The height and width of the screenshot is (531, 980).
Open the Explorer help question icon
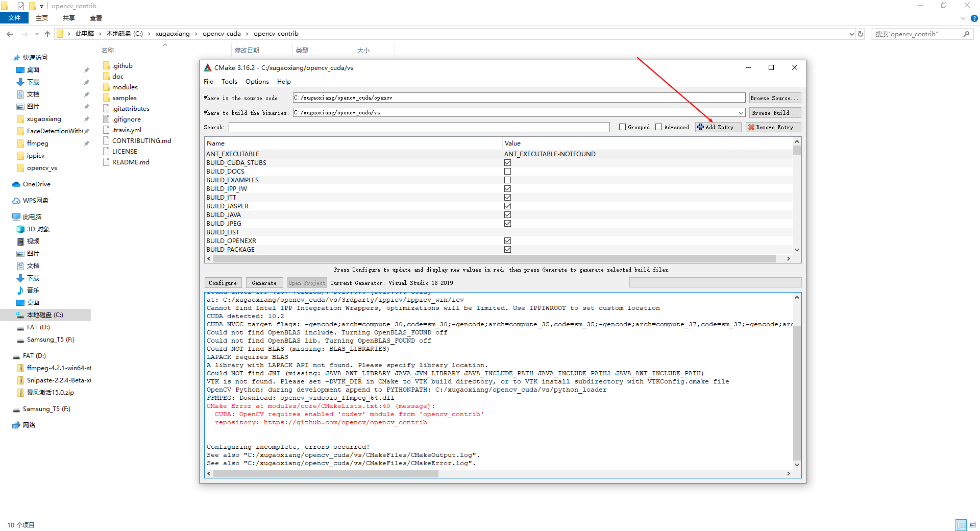tap(974, 18)
